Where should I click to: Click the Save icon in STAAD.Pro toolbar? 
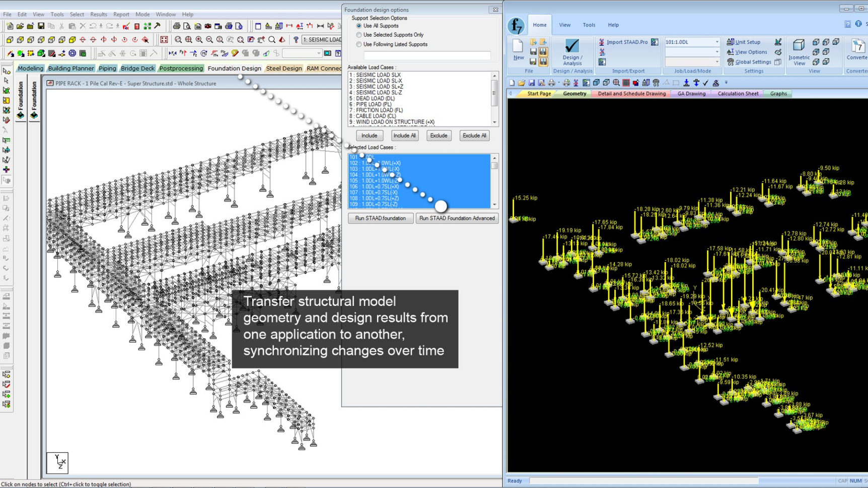[x=42, y=25]
